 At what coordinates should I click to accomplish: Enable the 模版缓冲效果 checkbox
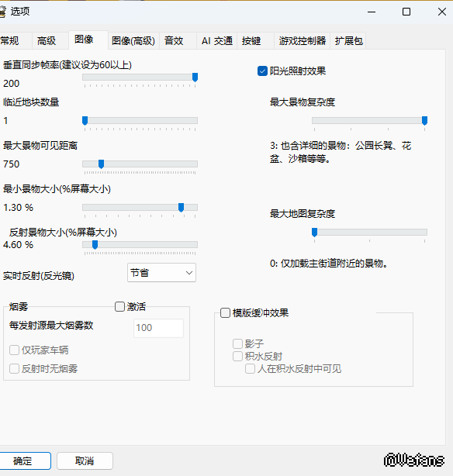(x=225, y=313)
